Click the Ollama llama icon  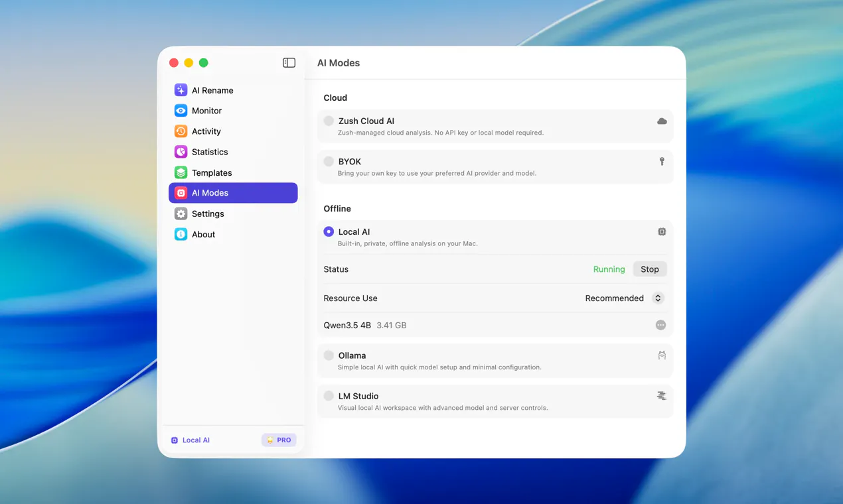click(662, 355)
